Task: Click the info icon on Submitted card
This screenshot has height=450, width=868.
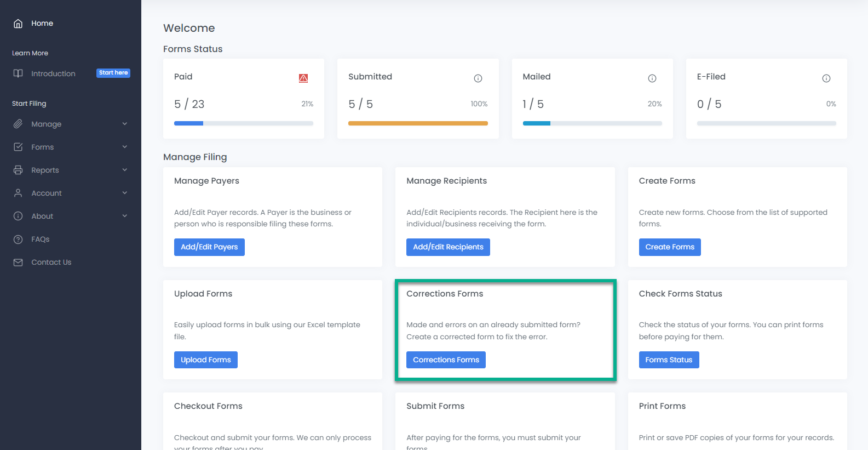Action: click(478, 78)
